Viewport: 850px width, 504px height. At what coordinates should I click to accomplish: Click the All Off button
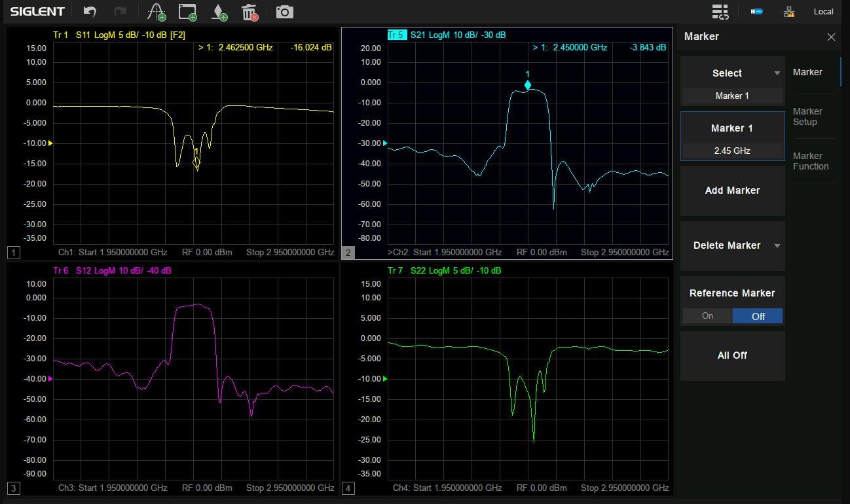(x=732, y=355)
